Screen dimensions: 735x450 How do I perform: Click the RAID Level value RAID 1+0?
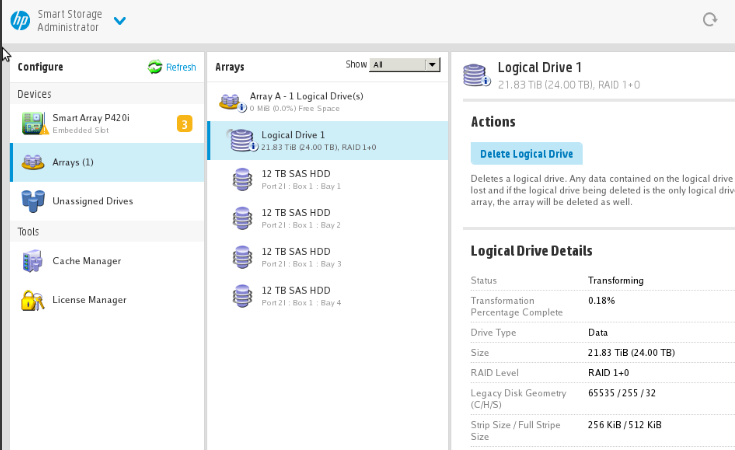click(608, 373)
